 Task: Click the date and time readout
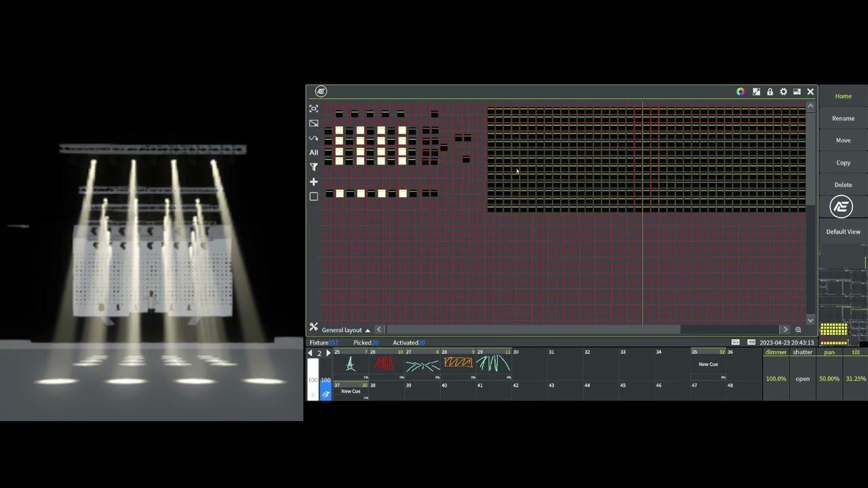787,343
